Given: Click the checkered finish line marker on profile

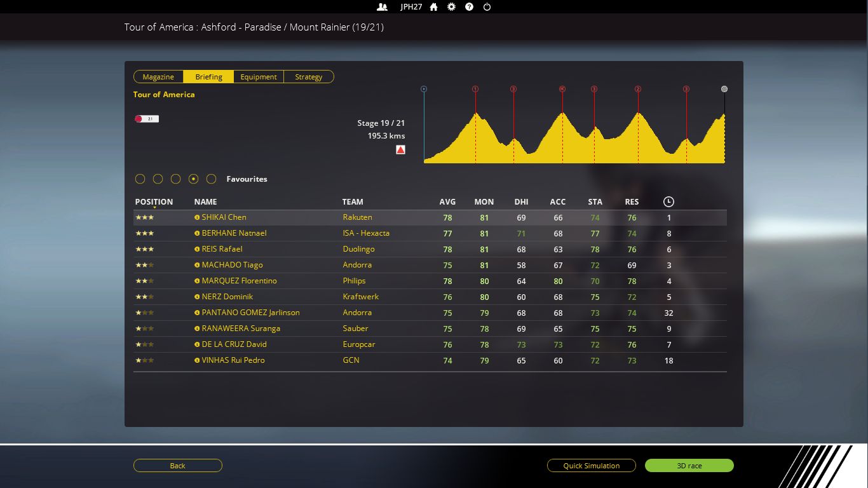Looking at the screenshot, I should [724, 89].
